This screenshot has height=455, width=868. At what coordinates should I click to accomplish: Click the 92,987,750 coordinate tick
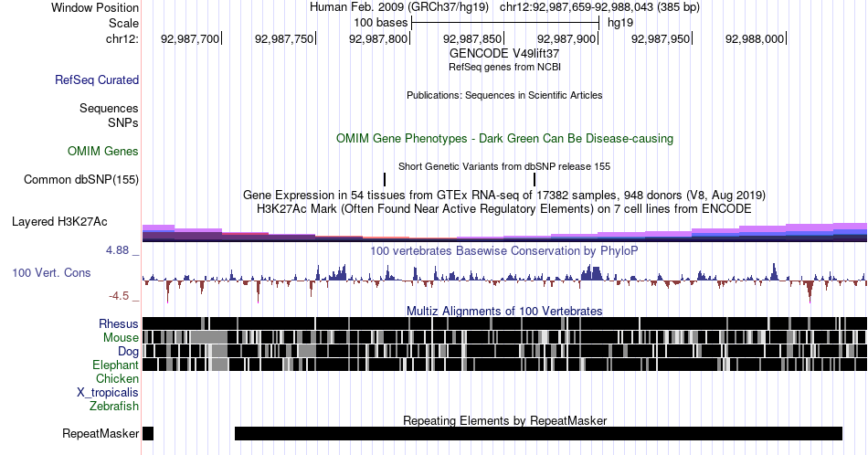(286, 38)
